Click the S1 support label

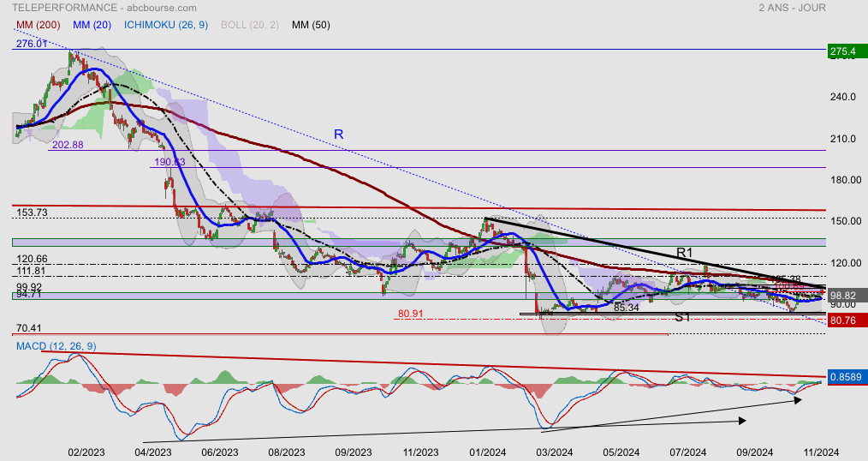point(682,318)
